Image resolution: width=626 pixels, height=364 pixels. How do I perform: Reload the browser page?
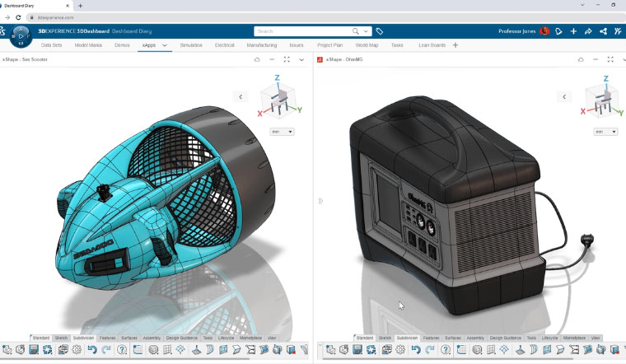[x=18, y=17]
